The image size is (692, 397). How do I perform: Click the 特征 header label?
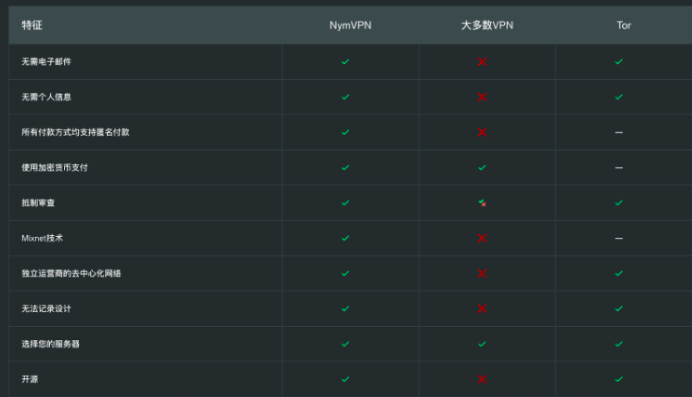point(32,25)
